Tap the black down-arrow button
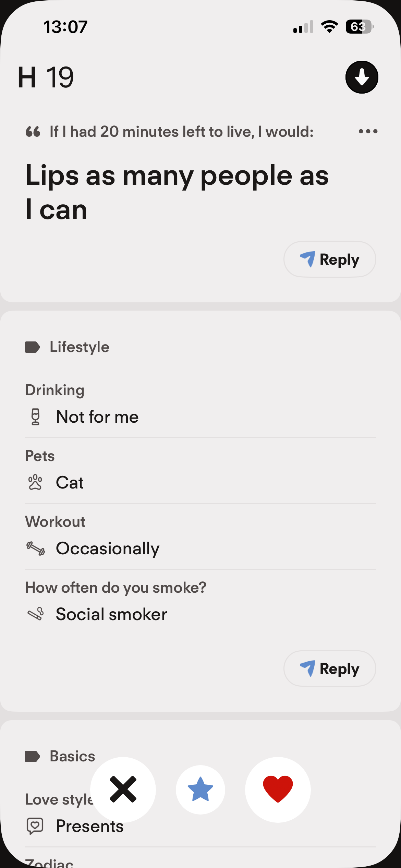Viewport: 401px width, 868px height. [x=362, y=77]
